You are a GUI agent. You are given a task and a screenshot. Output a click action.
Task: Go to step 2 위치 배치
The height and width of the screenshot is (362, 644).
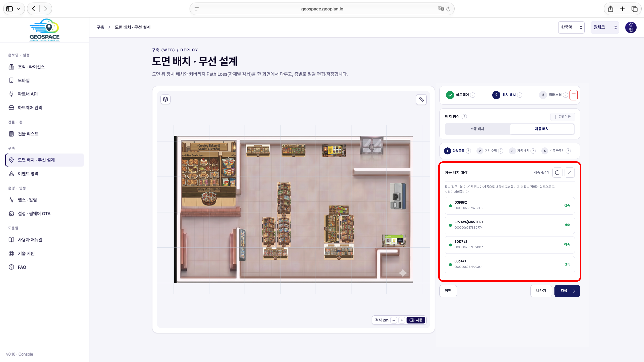504,95
